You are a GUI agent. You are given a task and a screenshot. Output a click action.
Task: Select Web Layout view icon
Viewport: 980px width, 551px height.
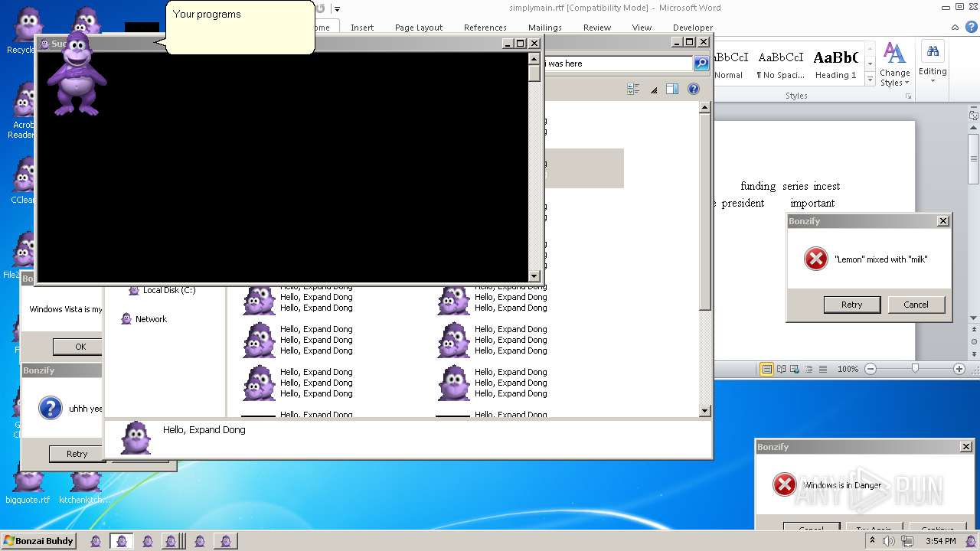coord(795,369)
